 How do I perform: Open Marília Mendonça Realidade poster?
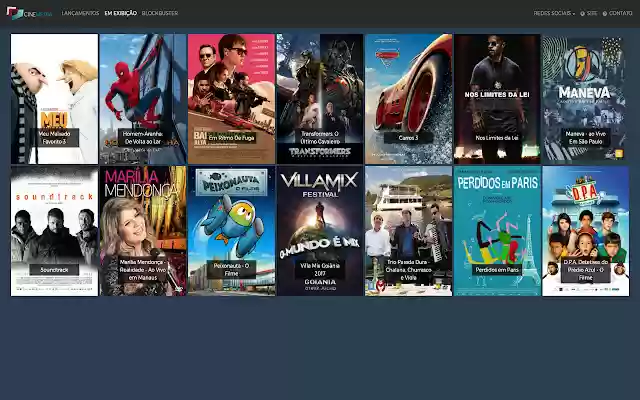coord(143,231)
